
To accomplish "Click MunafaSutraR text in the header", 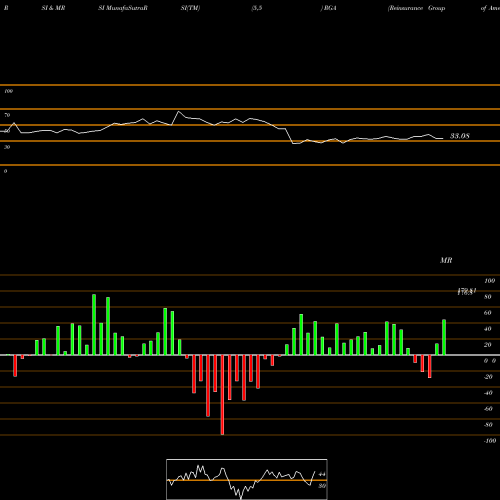I will click(x=127, y=8).
